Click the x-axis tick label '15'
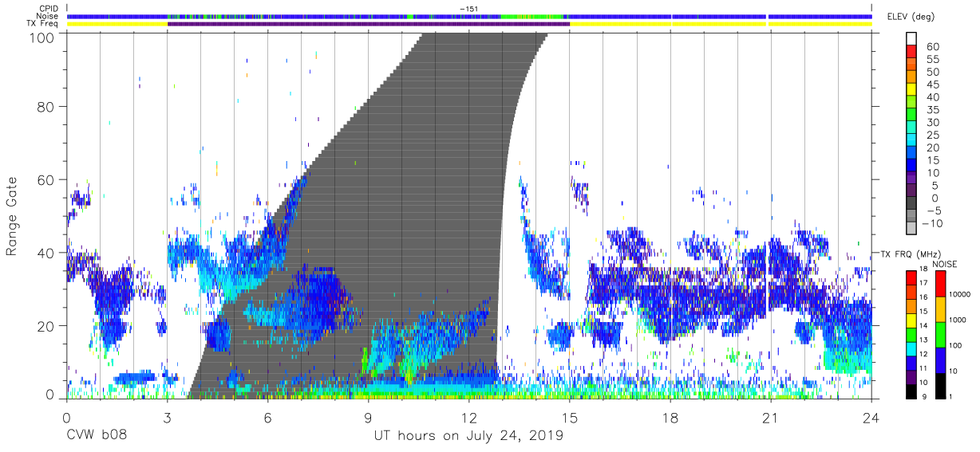 [x=569, y=419]
